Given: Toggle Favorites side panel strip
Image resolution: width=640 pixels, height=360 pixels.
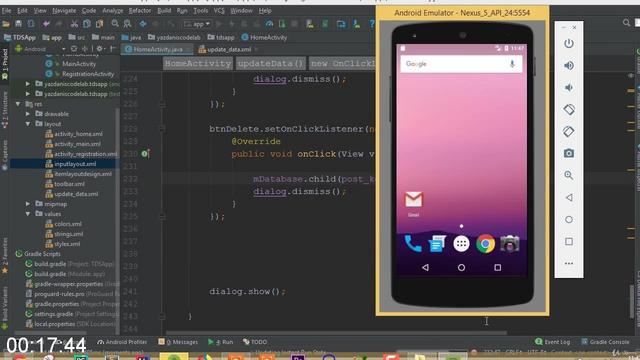Looking at the screenshot, I should tap(4, 256).
